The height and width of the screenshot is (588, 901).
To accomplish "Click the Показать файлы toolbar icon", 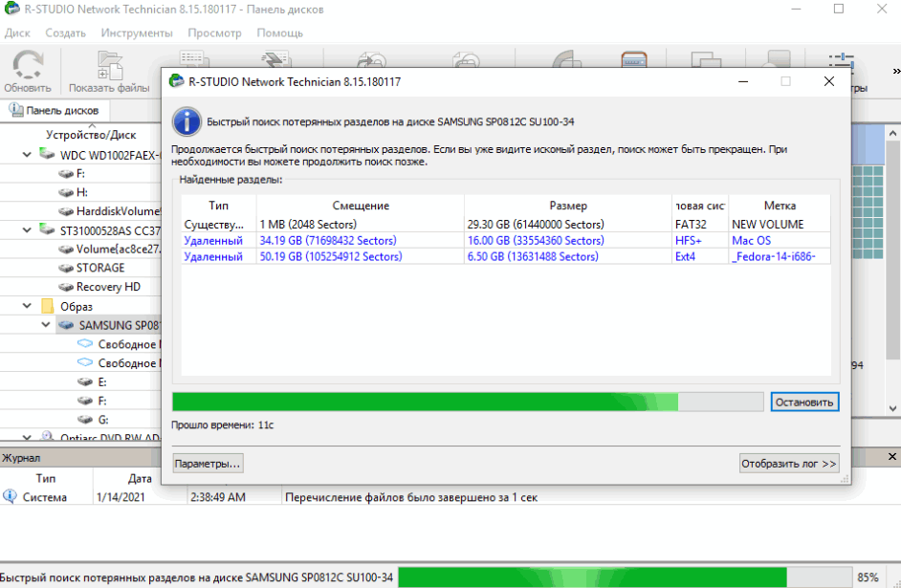I will pos(109,71).
